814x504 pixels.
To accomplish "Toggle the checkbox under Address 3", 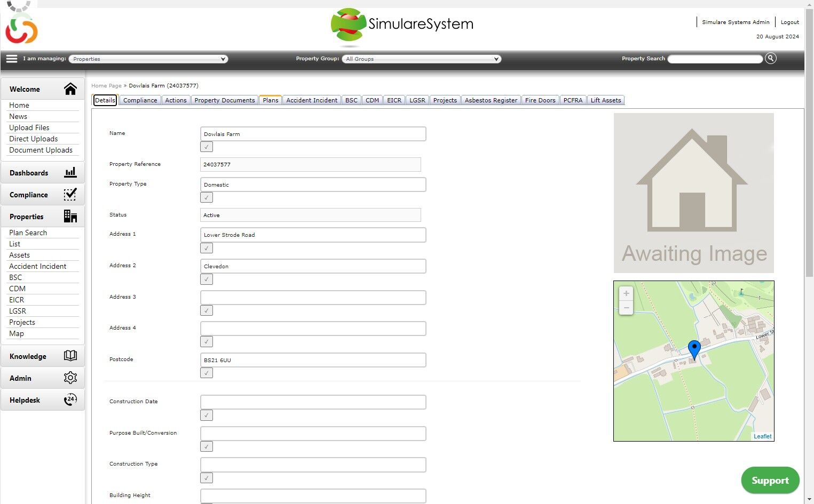I will 207,310.
